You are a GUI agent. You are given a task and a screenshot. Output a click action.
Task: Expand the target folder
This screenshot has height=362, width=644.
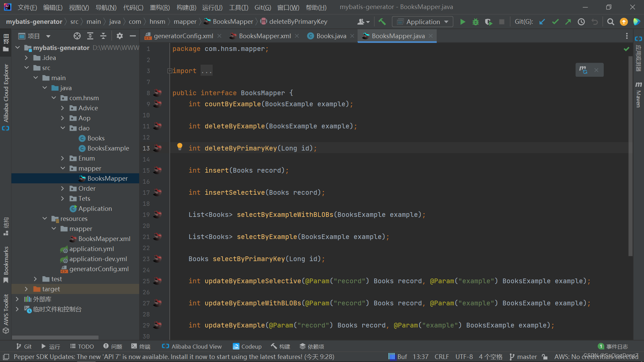coord(26,289)
